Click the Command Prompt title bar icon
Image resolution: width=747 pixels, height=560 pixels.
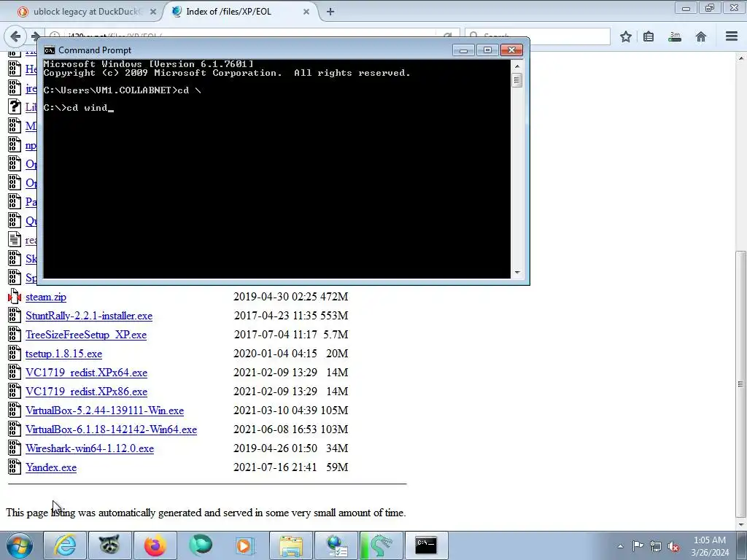(49, 50)
